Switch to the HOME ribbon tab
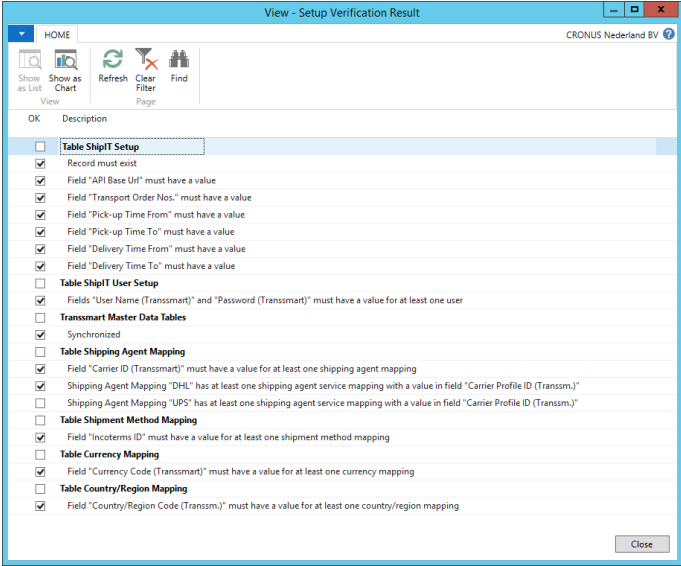 pos(58,34)
